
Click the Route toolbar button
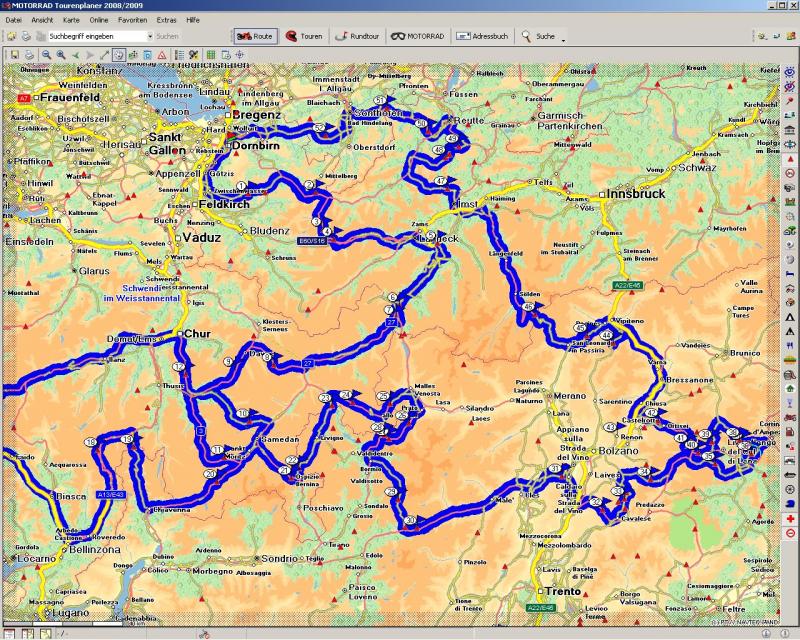(x=255, y=36)
